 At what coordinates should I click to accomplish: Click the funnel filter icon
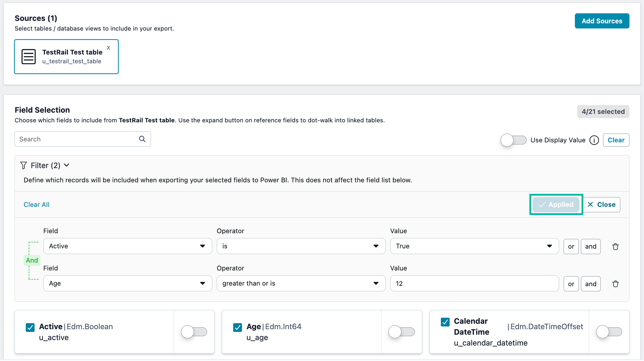[x=24, y=165]
